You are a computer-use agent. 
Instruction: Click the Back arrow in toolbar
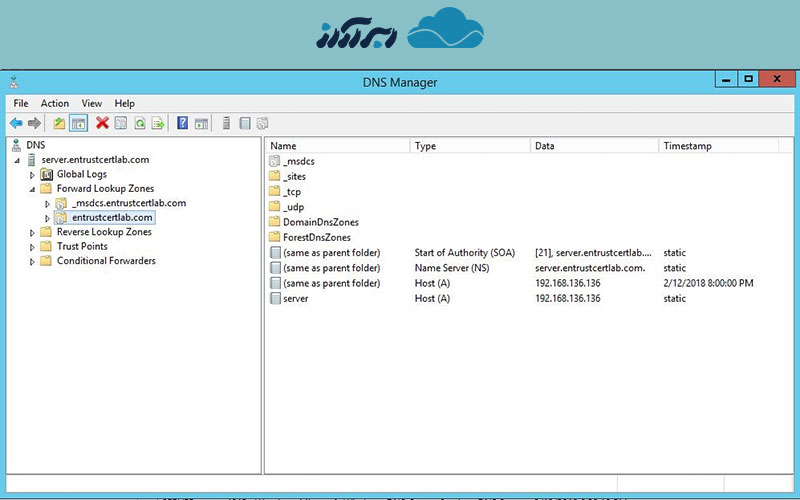coord(16,123)
